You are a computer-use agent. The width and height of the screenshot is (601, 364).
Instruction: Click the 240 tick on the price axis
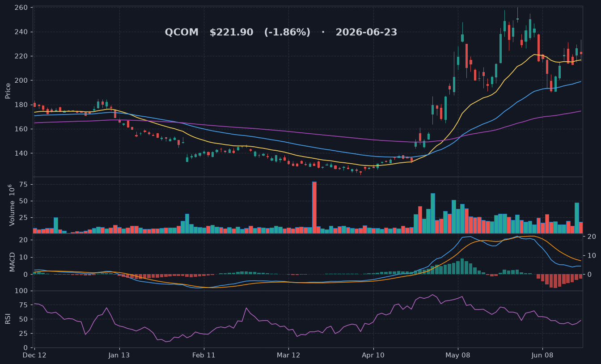click(x=21, y=32)
